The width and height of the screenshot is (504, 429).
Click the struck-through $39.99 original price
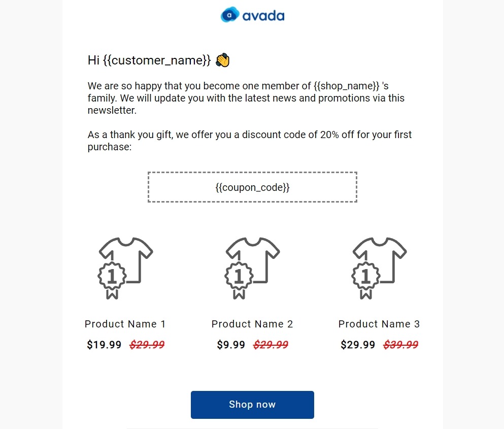point(401,345)
